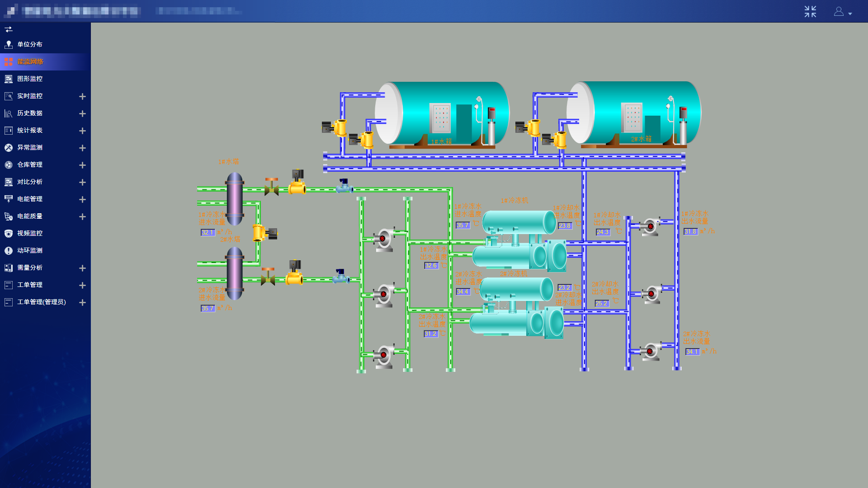Click the 动环监测 alert icon

coord(8,250)
